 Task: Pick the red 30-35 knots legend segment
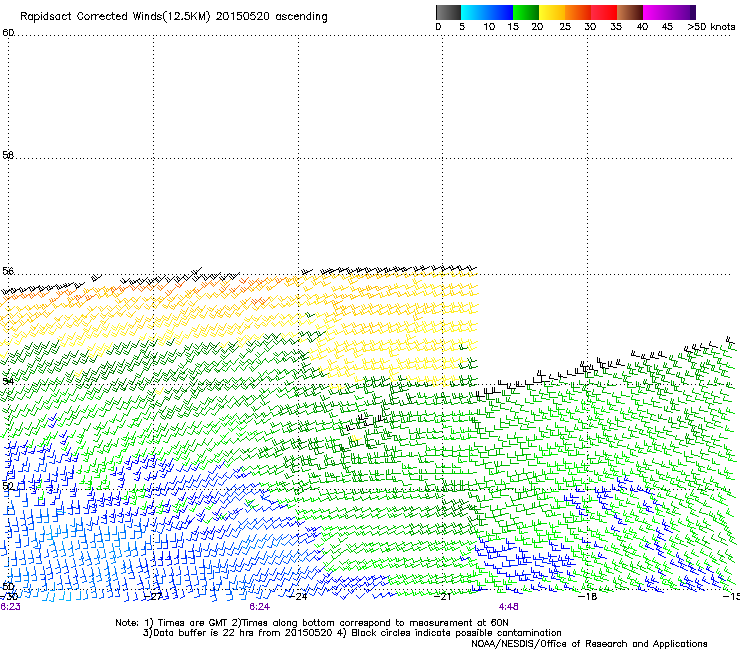click(x=604, y=12)
